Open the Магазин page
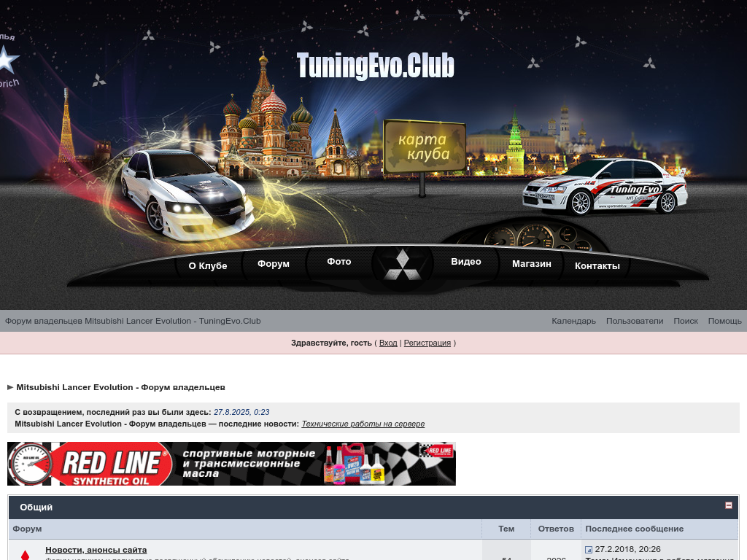Image resolution: width=747 pixels, height=560 pixels. point(531,264)
